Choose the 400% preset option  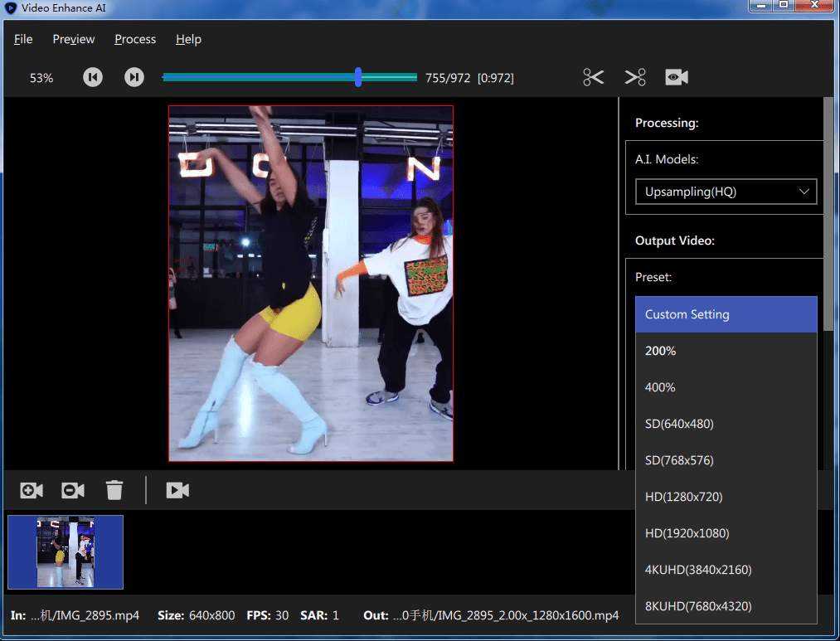pos(726,387)
